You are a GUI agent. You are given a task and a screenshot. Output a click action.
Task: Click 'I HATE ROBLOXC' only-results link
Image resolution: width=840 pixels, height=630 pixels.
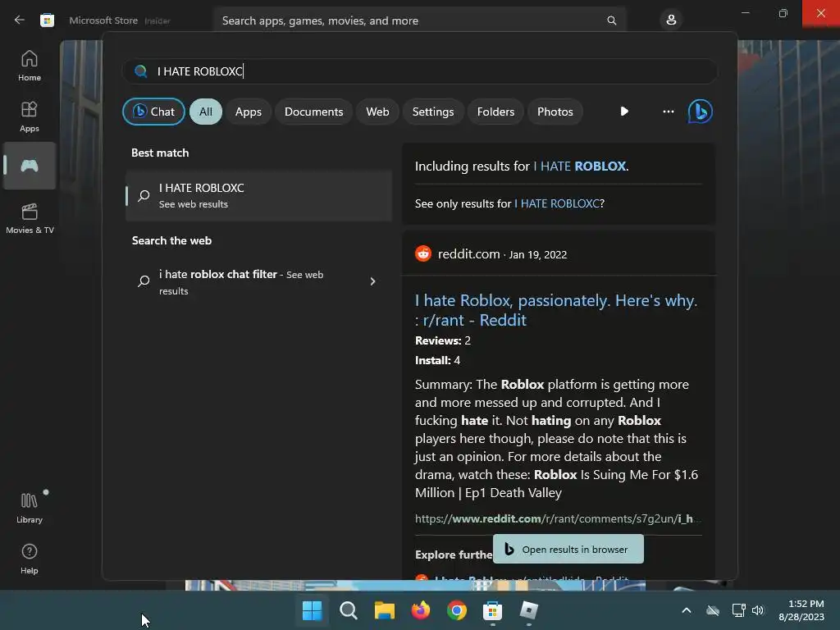tap(557, 203)
